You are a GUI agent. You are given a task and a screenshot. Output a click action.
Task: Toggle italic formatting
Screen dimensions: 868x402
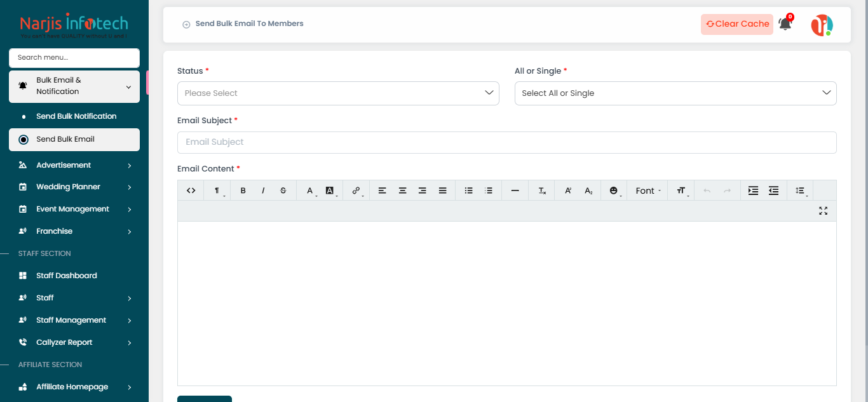click(263, 191)
